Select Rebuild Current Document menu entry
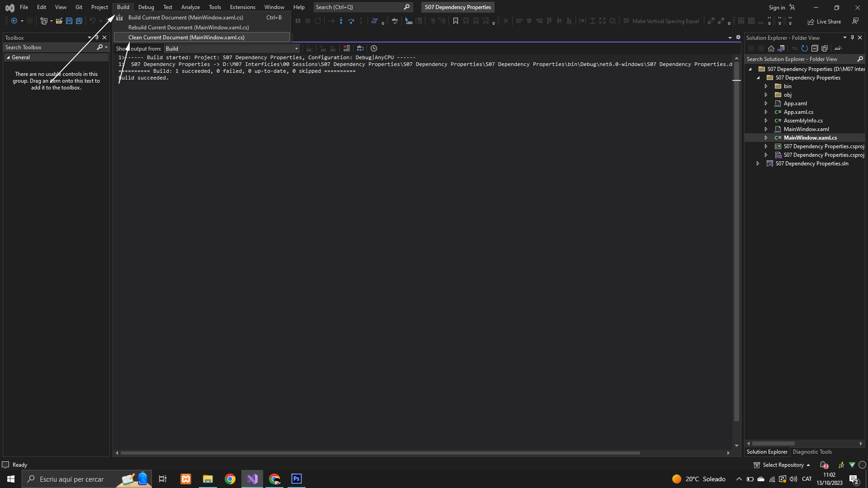 tap(189, 28)
